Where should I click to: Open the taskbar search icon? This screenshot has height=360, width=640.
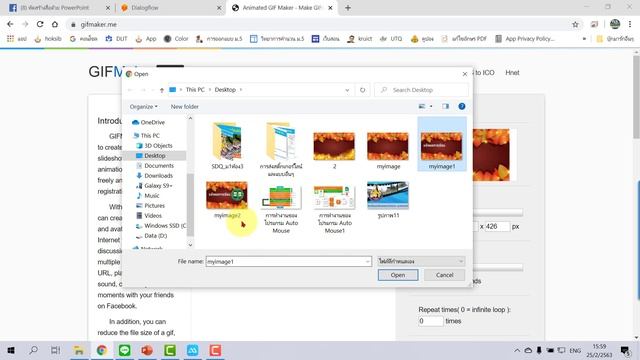pyautogui.click(x=33, y=350)
